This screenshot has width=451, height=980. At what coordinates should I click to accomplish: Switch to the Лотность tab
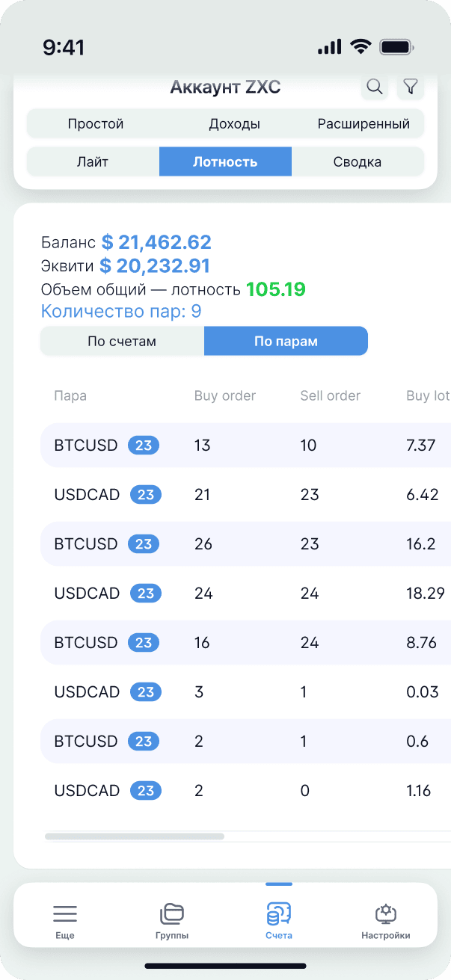[x=225, y=161]
